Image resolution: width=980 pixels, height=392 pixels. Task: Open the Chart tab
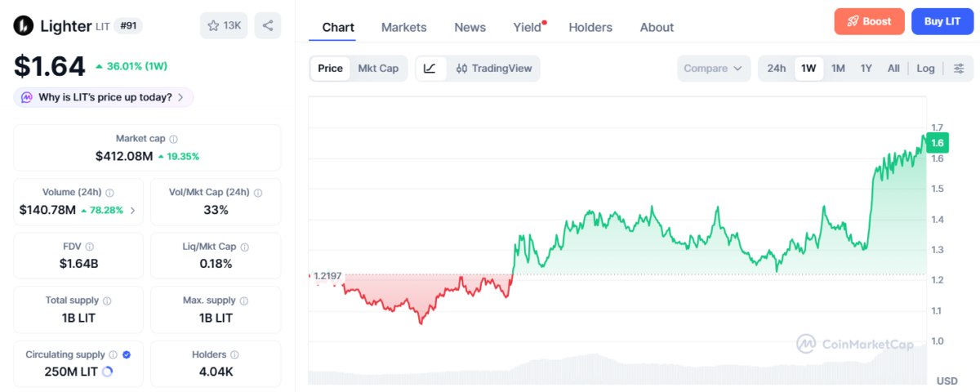[338, 27]
